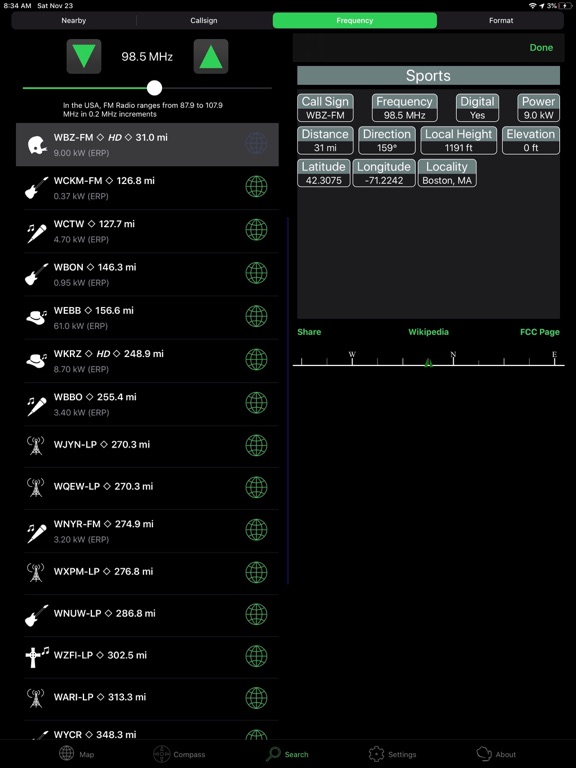Click the Elevation 0 ft field
The height and width of the screenshot is (768, 576).
click(531, 141)
